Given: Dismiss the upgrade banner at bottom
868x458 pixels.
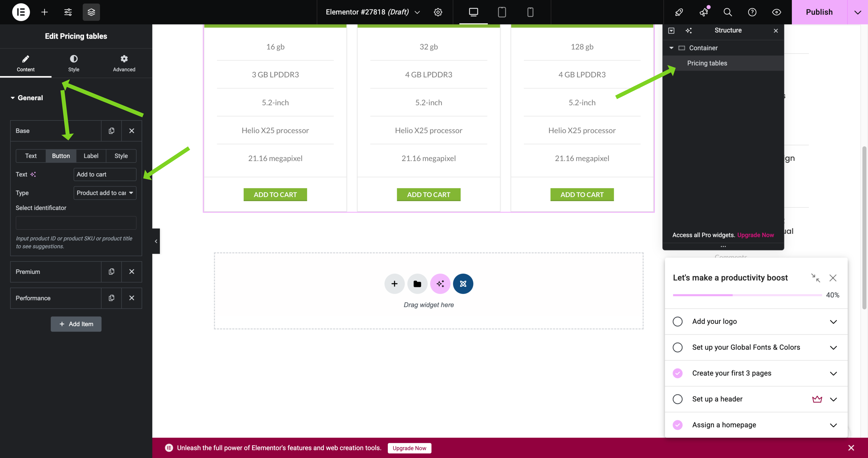Looking at the screenshot, I should pos(851,448).
